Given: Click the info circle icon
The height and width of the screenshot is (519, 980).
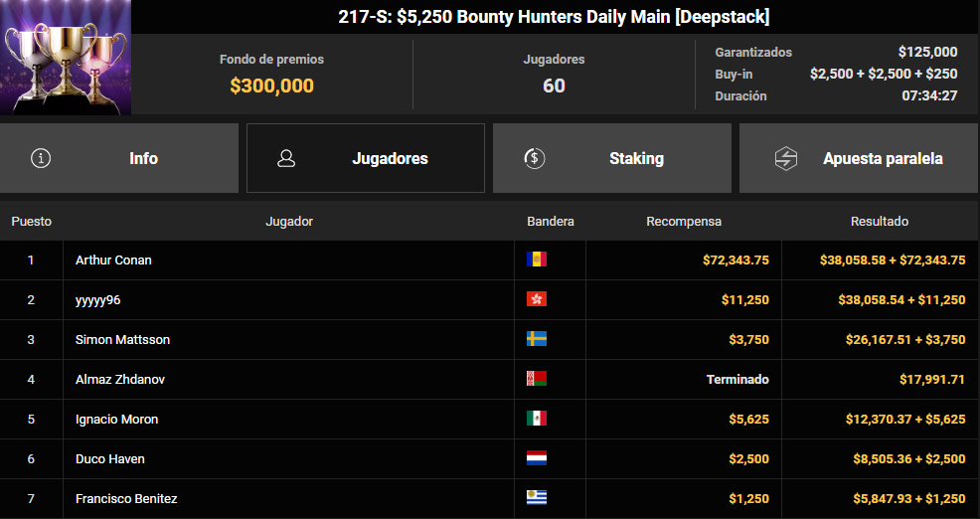Looking at the screenshot, I should point(42,158).
